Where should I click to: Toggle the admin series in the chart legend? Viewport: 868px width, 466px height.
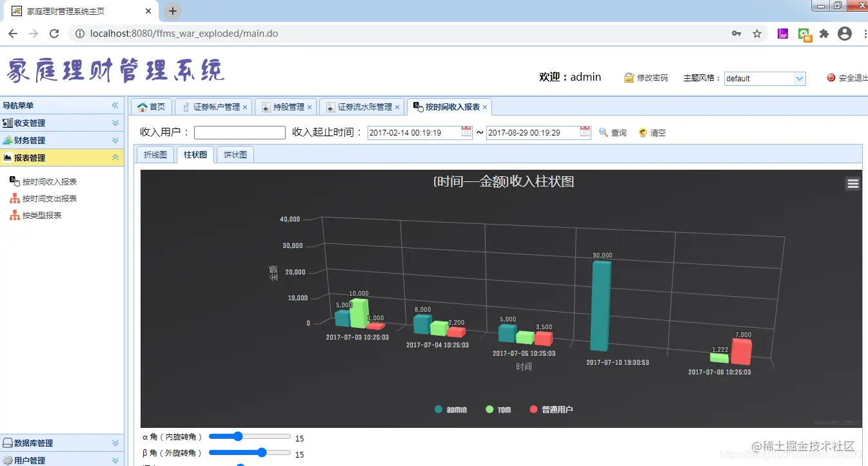pyautogui.click(x=451, y=410)
